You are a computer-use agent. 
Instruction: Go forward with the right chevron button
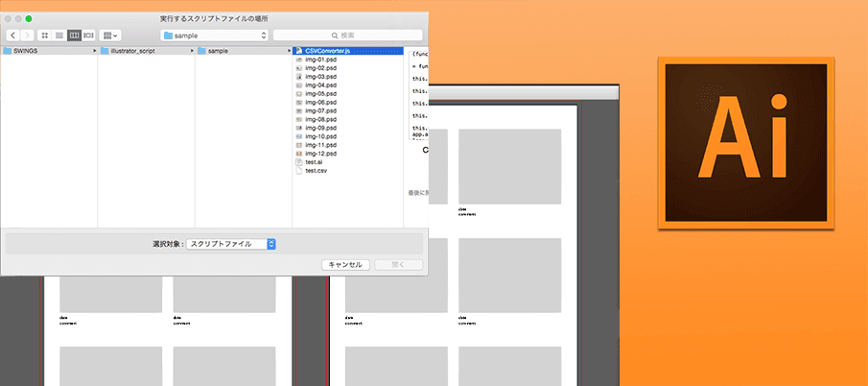click(x=27, y=36)
